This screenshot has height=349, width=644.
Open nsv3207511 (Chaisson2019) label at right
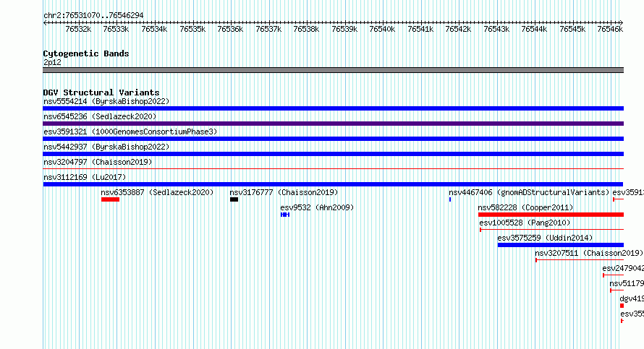589,253
